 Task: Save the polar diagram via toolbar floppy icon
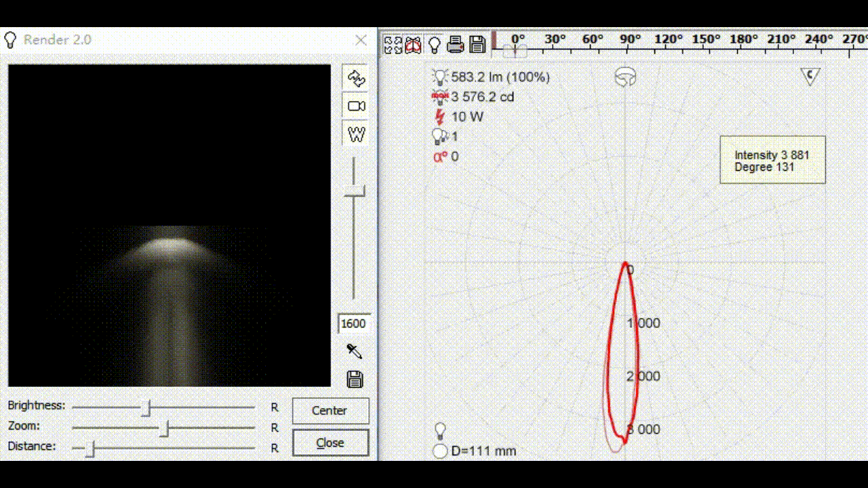point(477,45)
